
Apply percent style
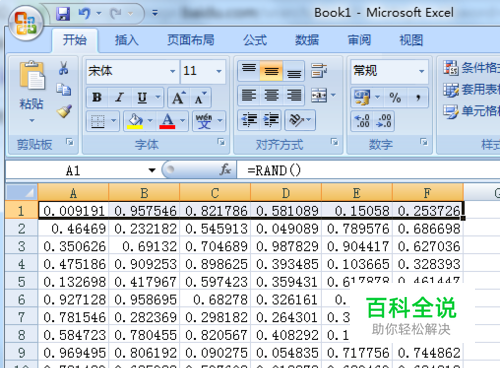point(395,98)
